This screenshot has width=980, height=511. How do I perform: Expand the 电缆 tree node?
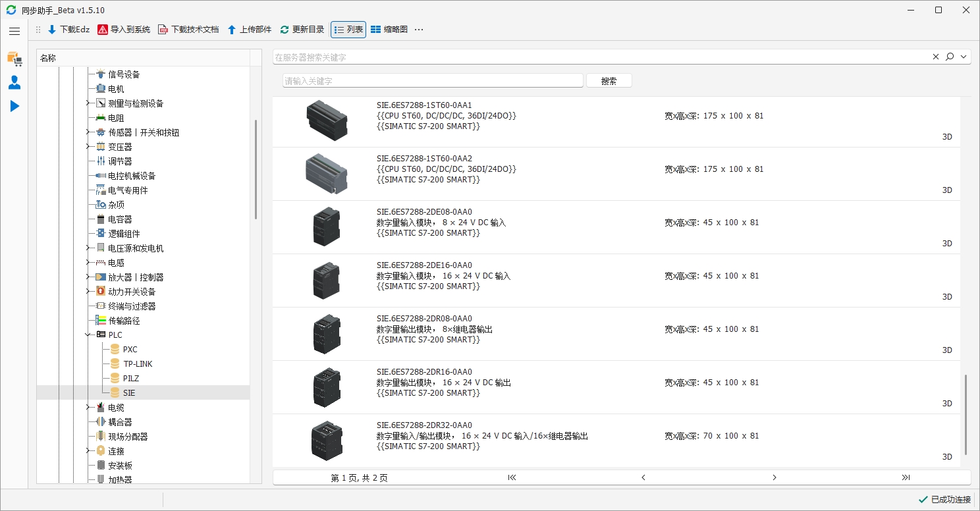88,408
